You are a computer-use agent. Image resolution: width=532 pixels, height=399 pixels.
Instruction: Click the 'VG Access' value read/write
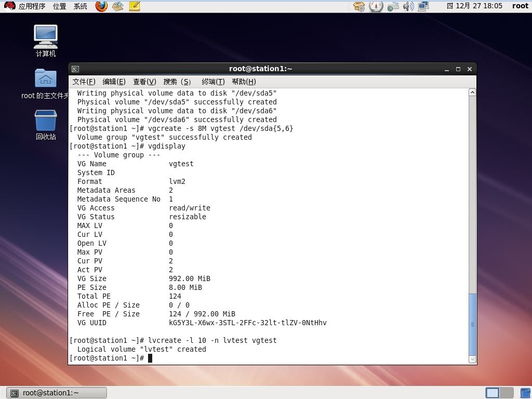[190, 208]
